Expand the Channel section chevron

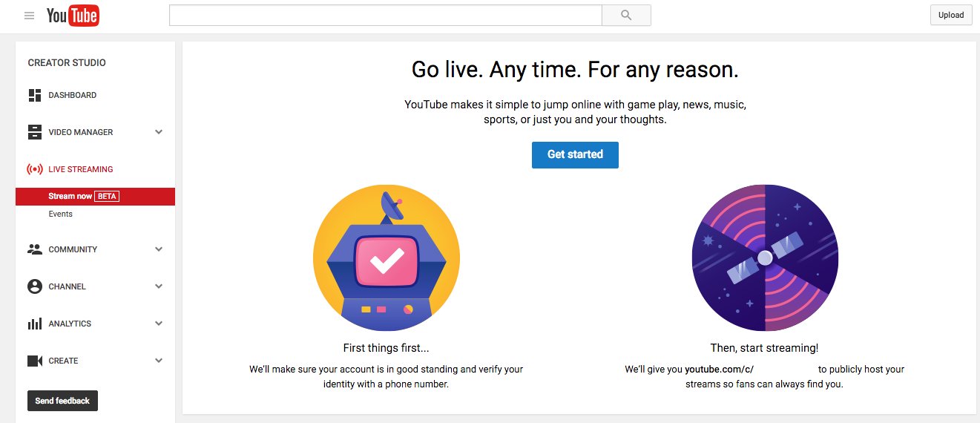pyautogui.click(x=159, y=286)
